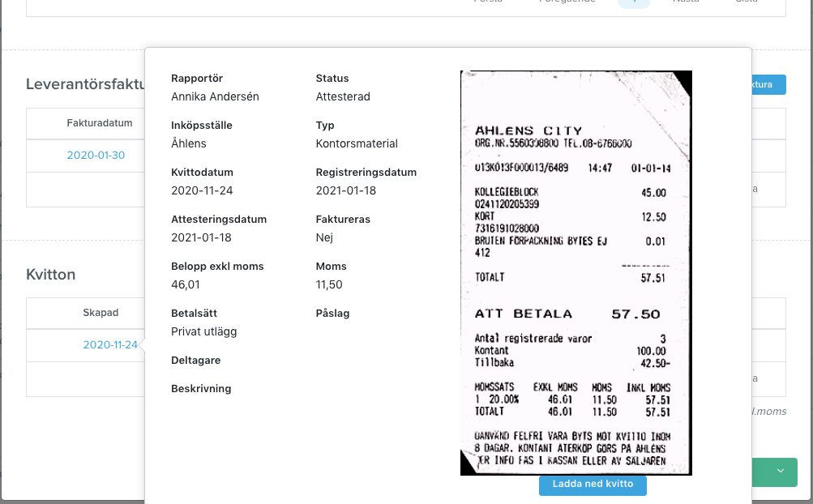
Task: Click reporter name Annika Andersén
Action: pos(215,97)
